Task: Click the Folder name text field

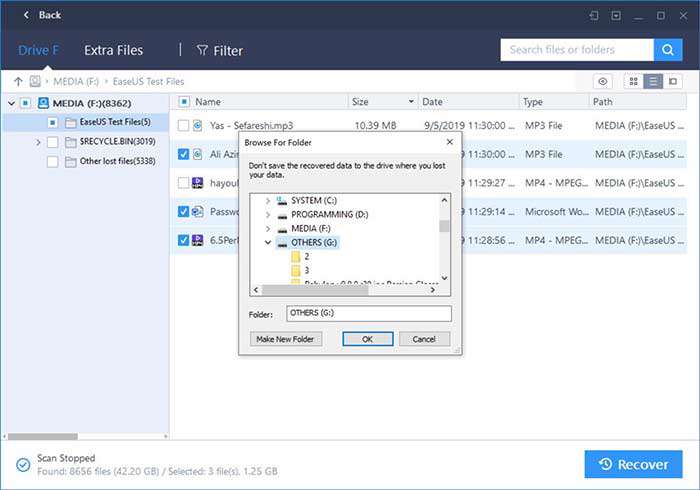Action: (x=369, y=313)
